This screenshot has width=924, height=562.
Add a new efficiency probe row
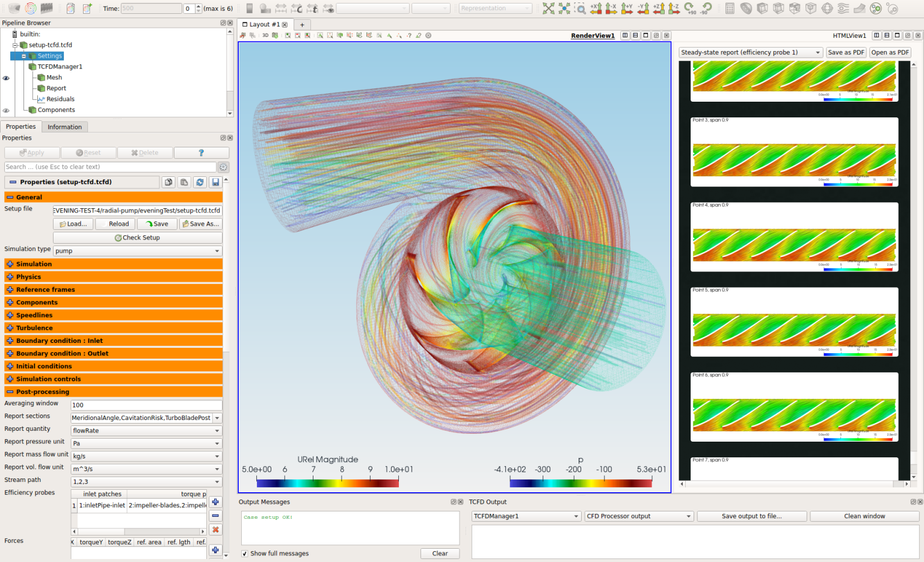tap(215, 501)
